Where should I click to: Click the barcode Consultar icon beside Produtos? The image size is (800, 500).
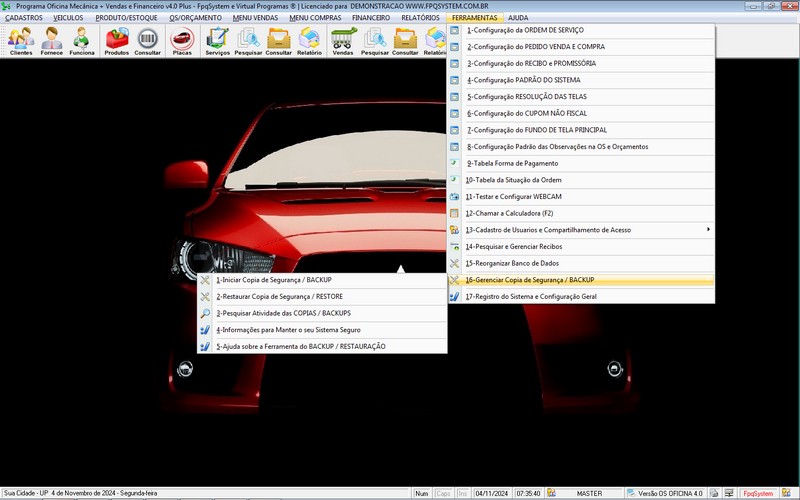coord(147,40)
